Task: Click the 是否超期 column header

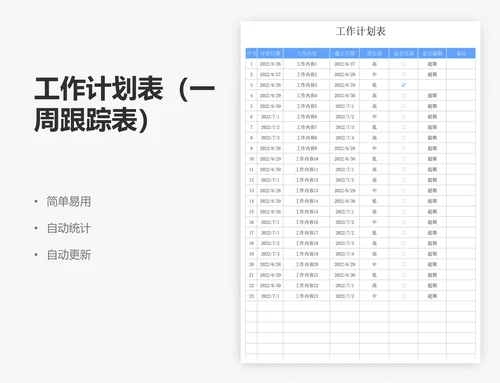Action: [432, 53]
